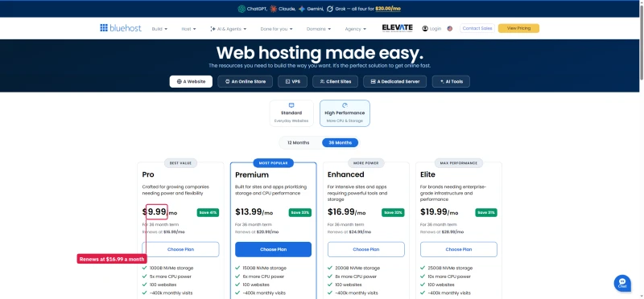Image resolution: width=644 pixels, height=299 pixels.
Task: Click the Enhanced Save 32% badge
Action: 393,212
